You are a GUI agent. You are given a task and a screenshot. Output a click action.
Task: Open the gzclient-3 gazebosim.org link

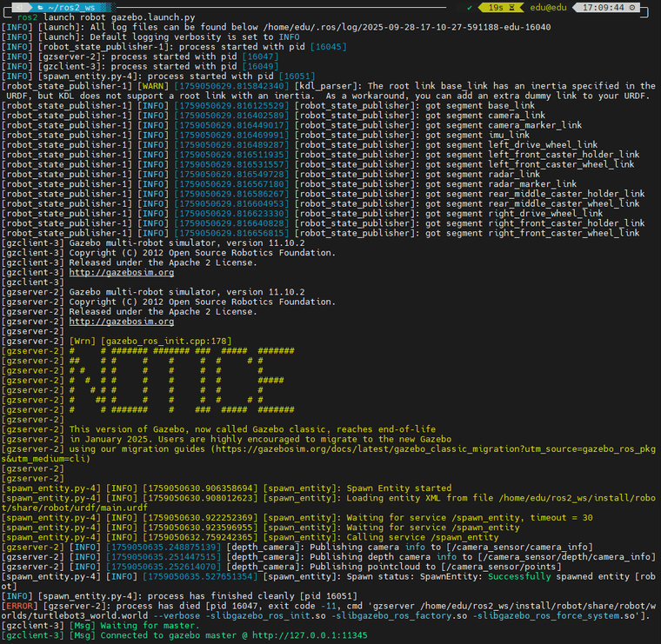[x=121, y=272]
